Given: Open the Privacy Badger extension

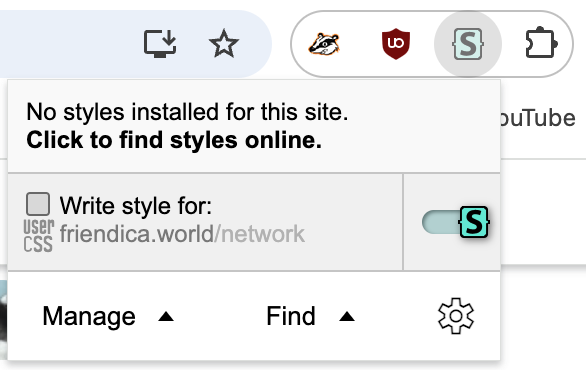Looking at the screenshot, I should (324, 44).
